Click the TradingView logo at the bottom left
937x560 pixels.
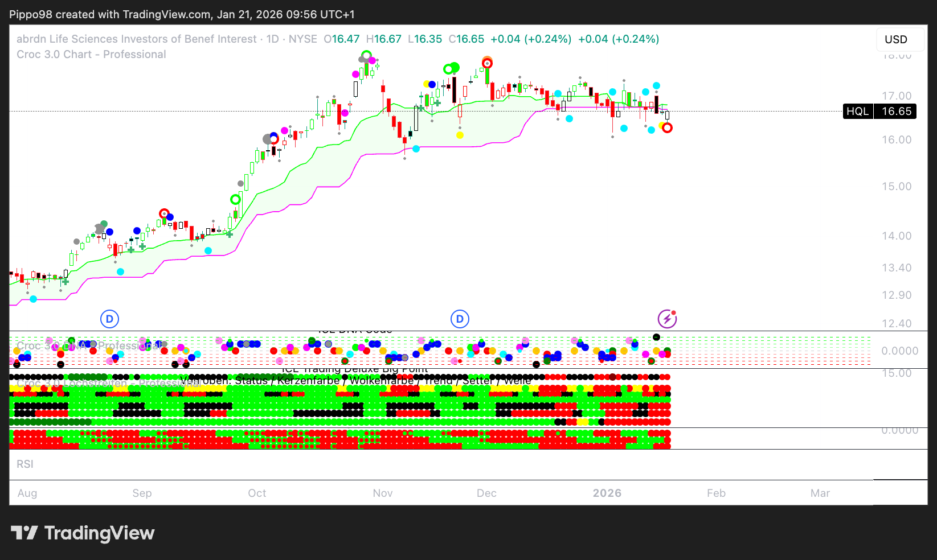[83, 533]
